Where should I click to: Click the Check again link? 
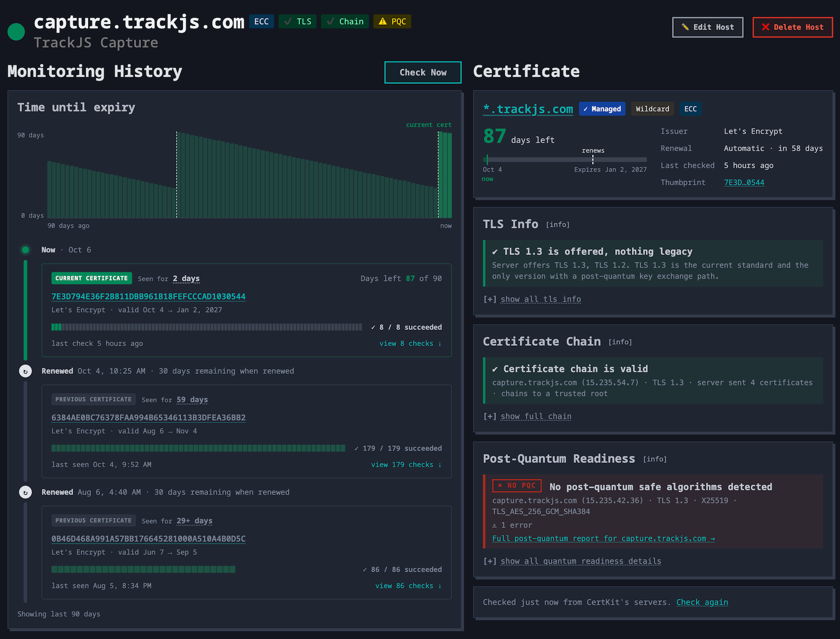(x=702, y=602)
